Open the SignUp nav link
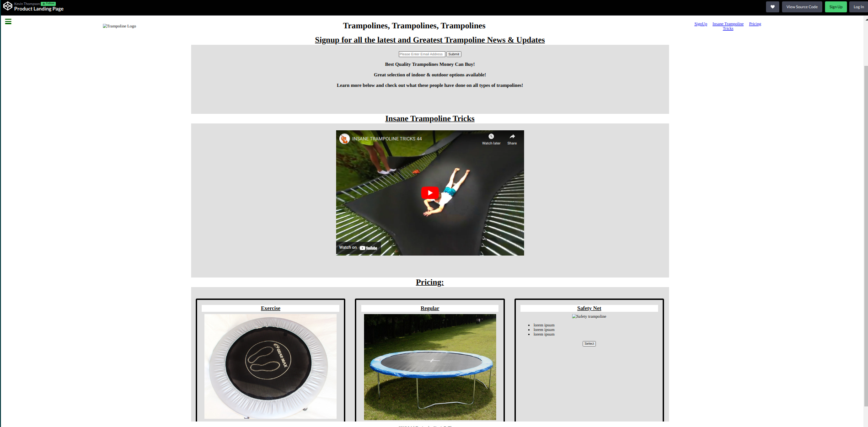This screenshot has width=868, height=427. click(x=701, y=24)
